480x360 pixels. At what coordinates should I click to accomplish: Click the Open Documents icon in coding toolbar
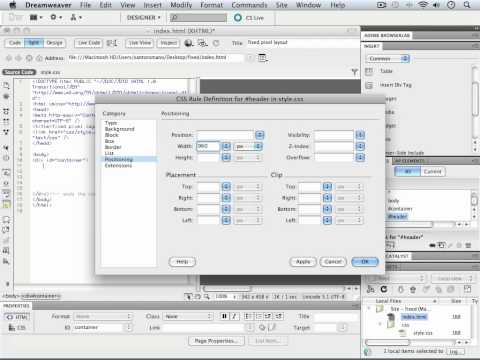point(6,86)
